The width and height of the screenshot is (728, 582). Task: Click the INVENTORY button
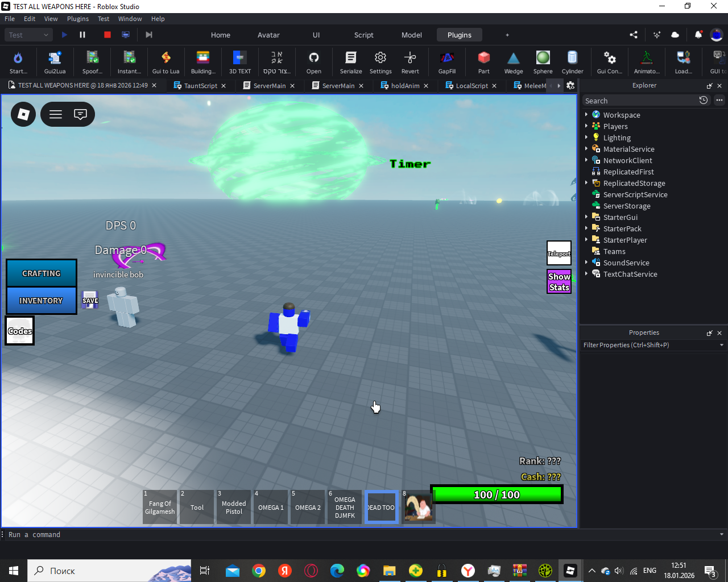coord(42,301)
